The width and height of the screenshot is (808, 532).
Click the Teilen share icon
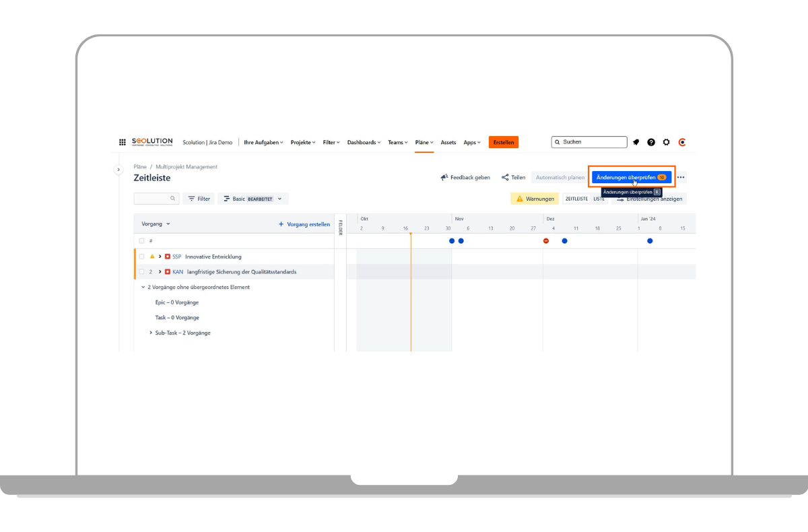(x=505, y=178)
